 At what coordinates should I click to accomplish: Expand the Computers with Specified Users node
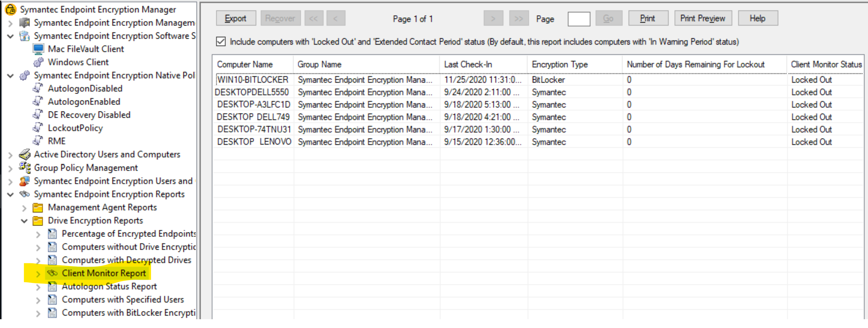tap(38, 300)
